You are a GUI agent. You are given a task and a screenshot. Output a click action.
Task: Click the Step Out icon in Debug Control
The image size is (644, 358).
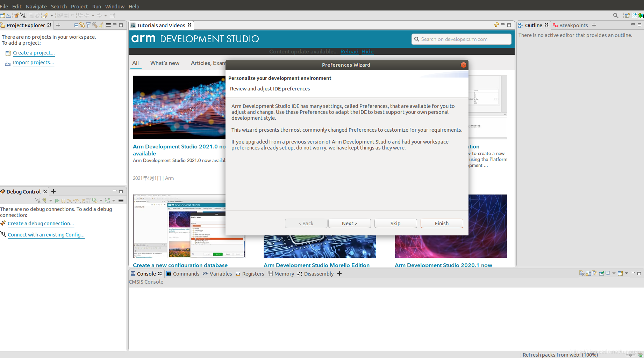pyautogui.click(x=83, y=200)
